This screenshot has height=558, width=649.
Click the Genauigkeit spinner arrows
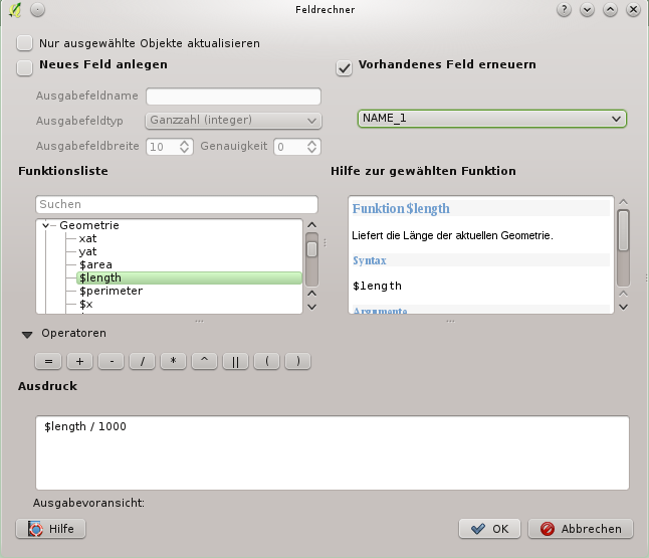click(x=312, y=147)
